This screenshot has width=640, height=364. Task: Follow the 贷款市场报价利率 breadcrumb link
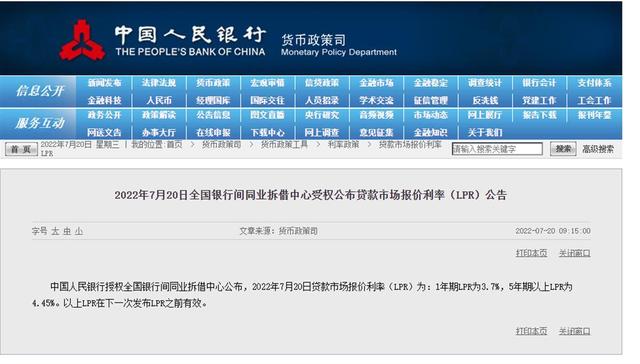[410, 145]
